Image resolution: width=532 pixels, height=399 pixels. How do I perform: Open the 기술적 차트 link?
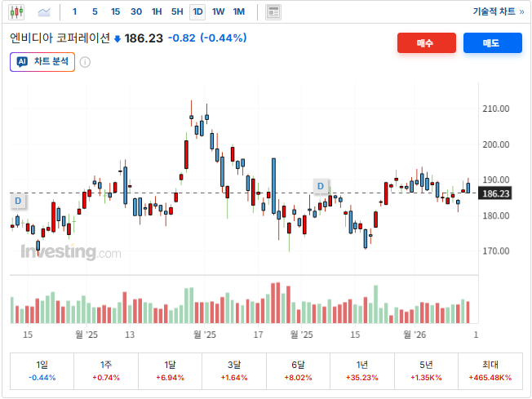(x=499, y=11)
